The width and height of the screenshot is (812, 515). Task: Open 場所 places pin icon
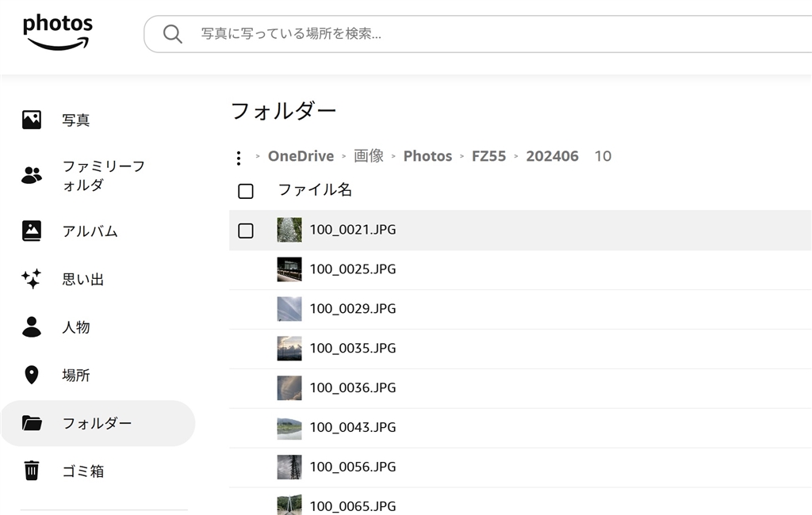click(x=32, y=375)
